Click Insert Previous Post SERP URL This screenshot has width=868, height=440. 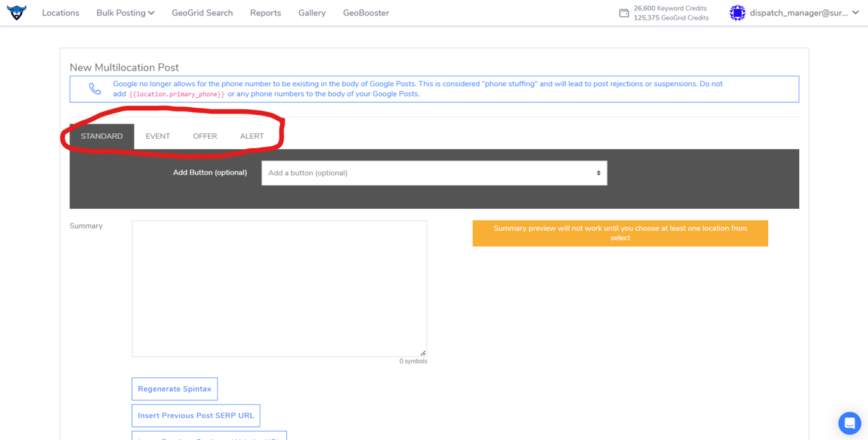pyautogui.click(x=196, y=416)
